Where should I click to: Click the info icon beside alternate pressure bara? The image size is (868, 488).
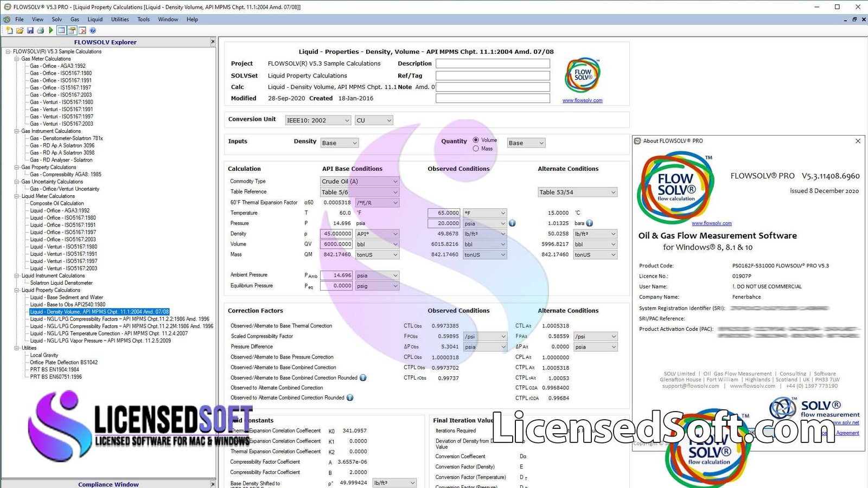click(x=590, y=223)
